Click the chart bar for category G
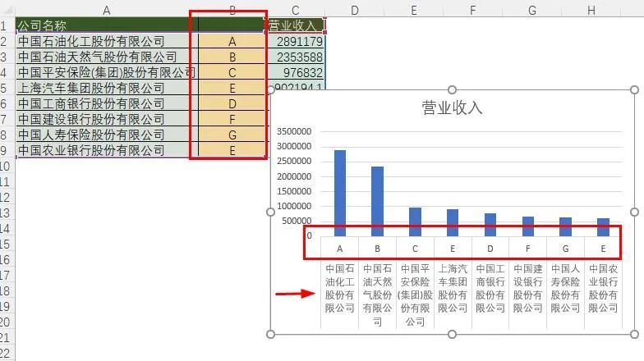The image size is (644, 361). pyautogui.click(x=565, y=226)
